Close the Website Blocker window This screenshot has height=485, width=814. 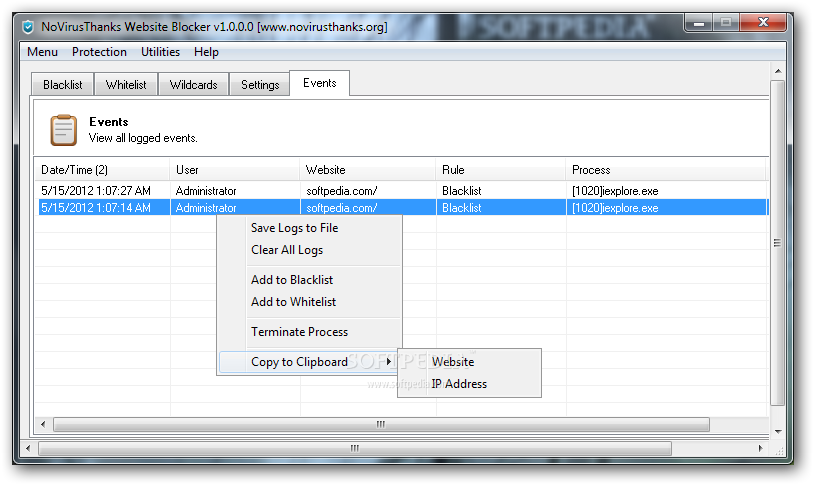(763, 23)
